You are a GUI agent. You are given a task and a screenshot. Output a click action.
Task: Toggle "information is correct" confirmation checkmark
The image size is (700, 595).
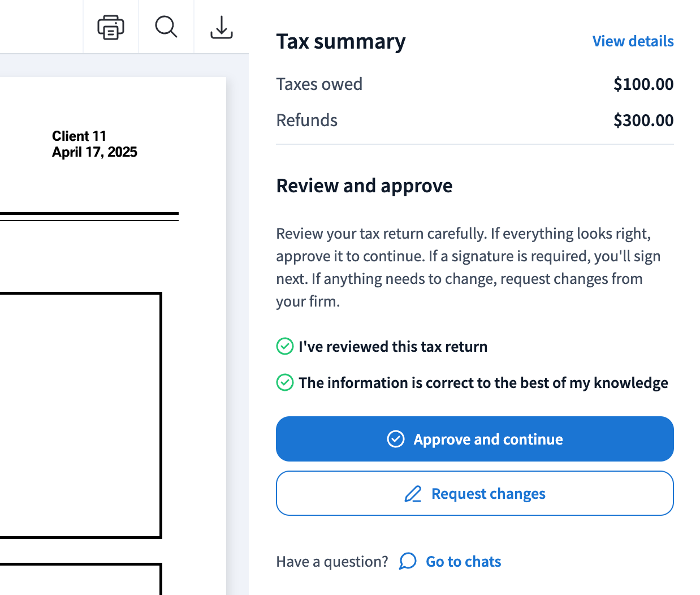pyautogui.click(x=285, y=383)
